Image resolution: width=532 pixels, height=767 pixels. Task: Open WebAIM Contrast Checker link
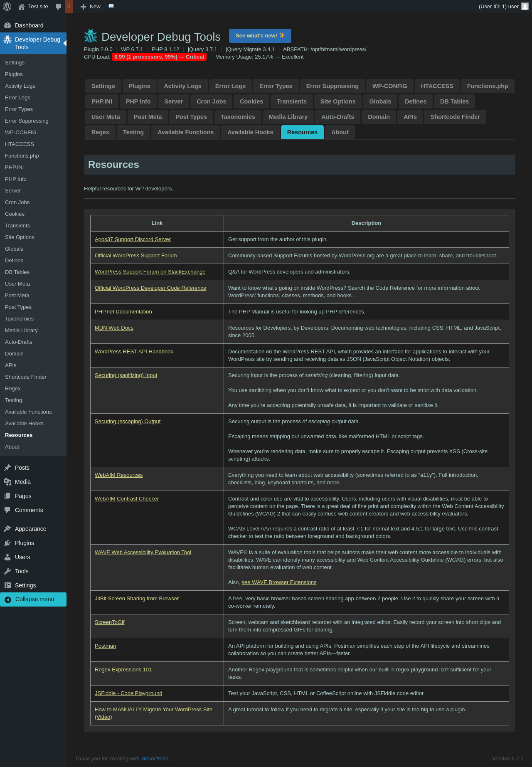coord(127,499)
